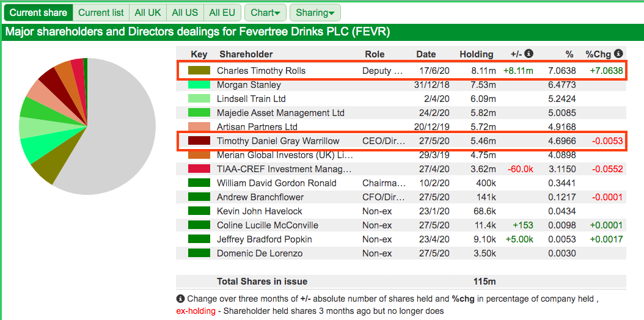Select Andrew Branchflower shareholder name

[260, 197]
